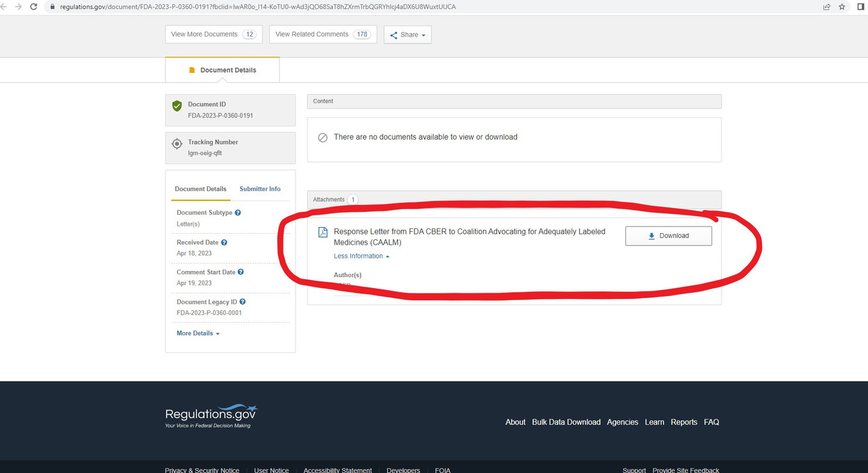868x473 pixels.
Task: Click document ID FDA-2023-P-0360-0191 text
Action: (x=220, y=116)
